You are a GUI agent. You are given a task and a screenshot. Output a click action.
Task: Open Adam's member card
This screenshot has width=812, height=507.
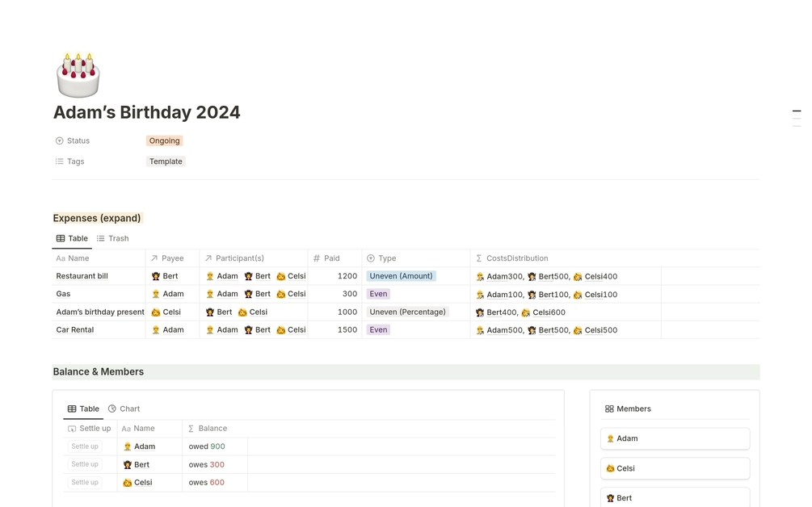tap(675, 438)
